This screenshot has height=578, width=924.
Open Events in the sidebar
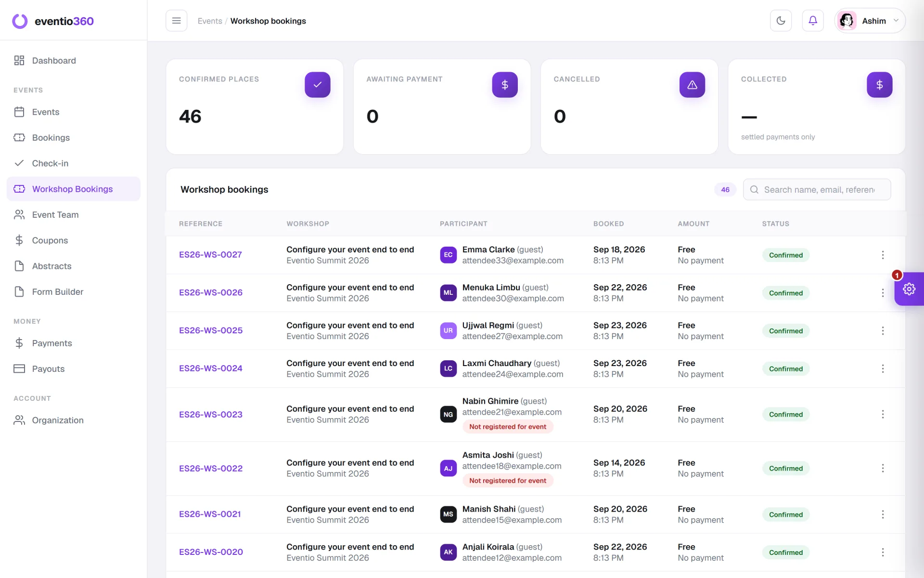click(x=74, y=112)
